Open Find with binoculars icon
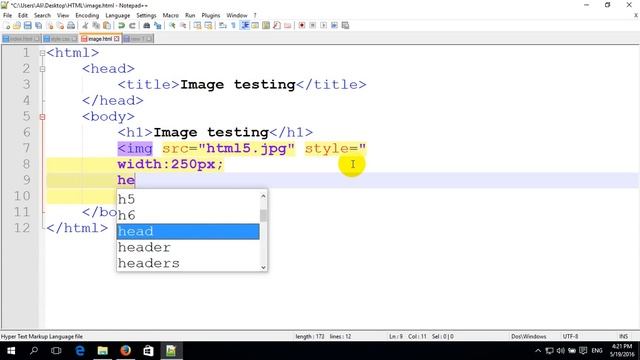The height and width of the screenshot is (360, 640). coord(147,25)
